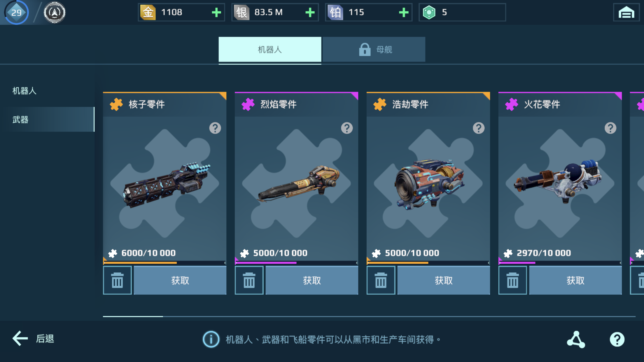
Task: Switch to the 机器人 tab
Action: tap(270, 50)
